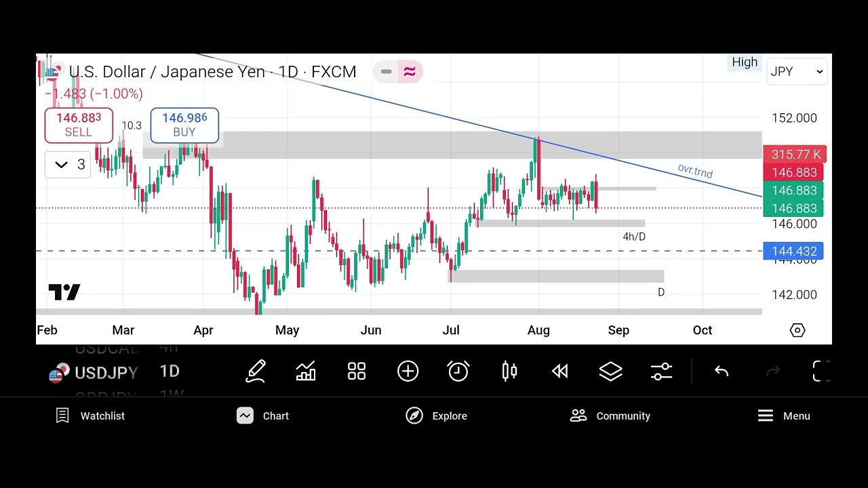Tap the Sep date axis label
868x488 pixels.
pos(618,330)
